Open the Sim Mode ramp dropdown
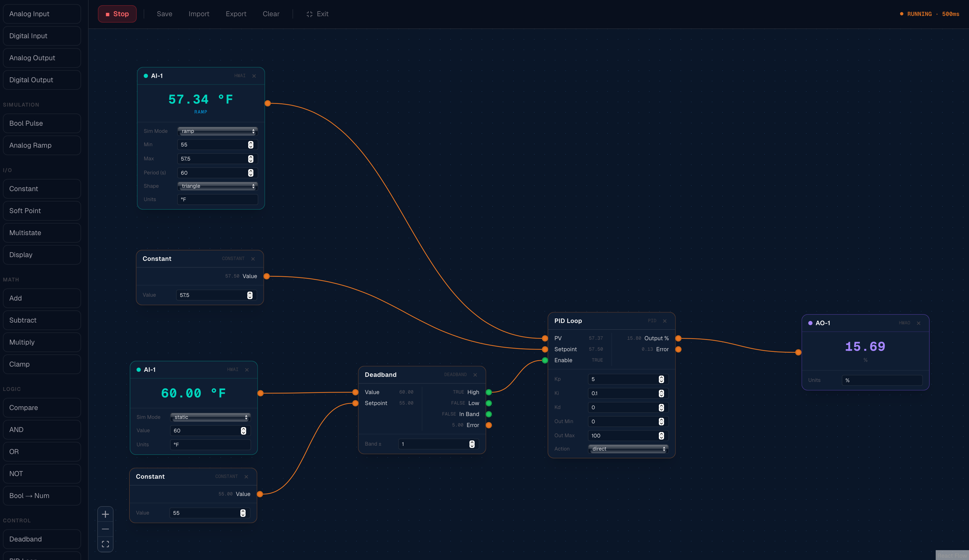 click(217, 131)
